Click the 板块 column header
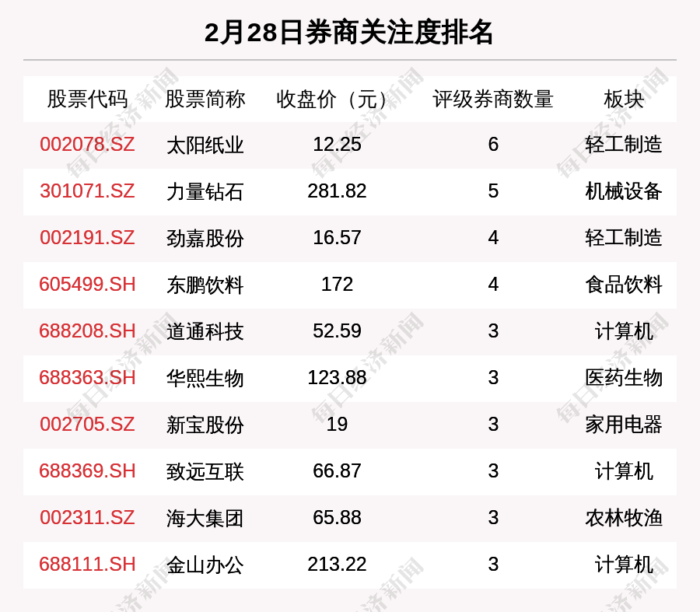The width and height of the screenshot is (700, 612). 624,99
